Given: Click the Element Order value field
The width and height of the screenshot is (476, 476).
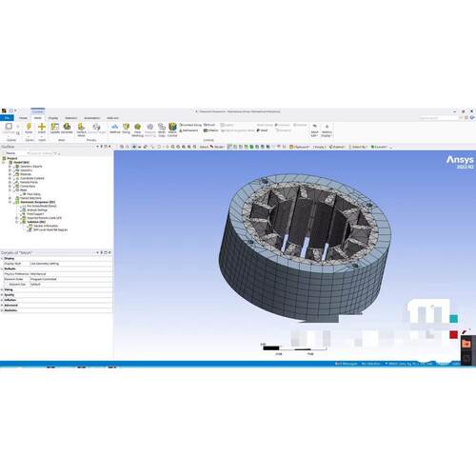Looking at the screenshot, I should tap(70, 279).
